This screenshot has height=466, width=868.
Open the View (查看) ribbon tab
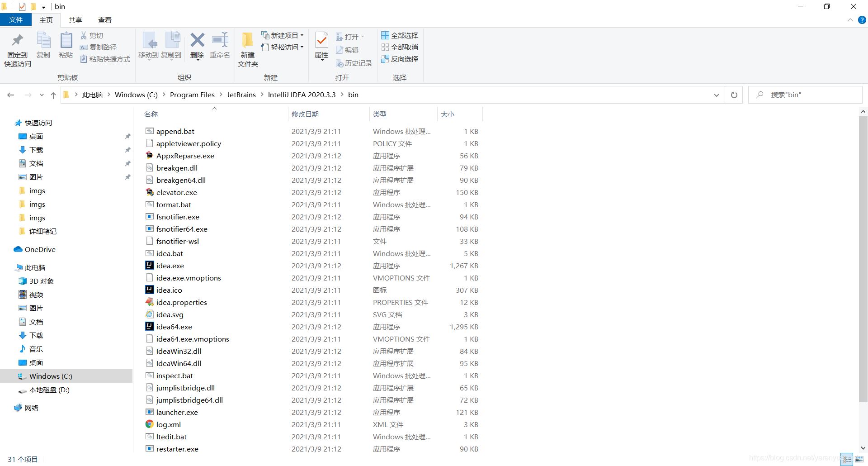click(x=105, y=20)
